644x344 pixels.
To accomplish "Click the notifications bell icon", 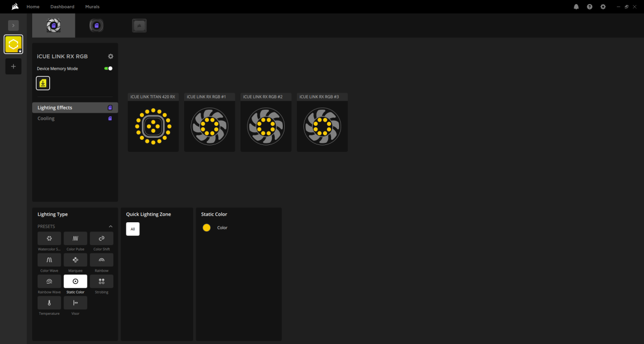I will [x=576, y=7].
